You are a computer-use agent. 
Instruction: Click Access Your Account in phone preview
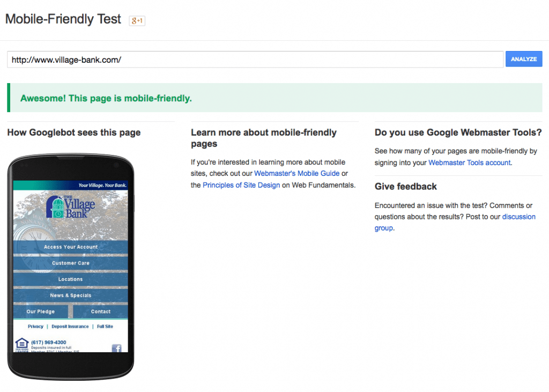click(x=70, y=247)
